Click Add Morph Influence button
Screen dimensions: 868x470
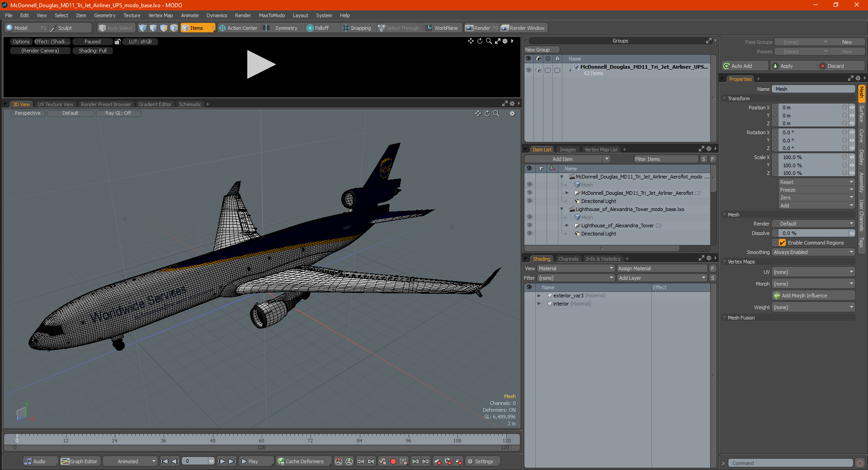point(814,296)
